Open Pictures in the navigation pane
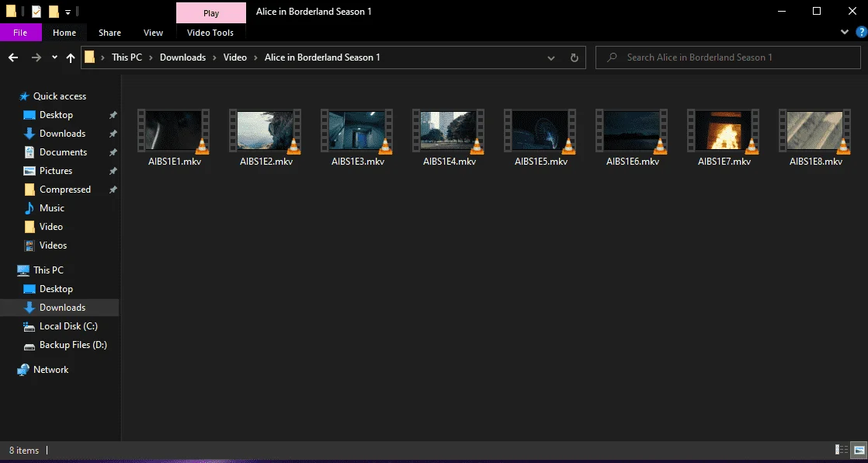This screenshot has height=463, width=868. pos(55,171)
